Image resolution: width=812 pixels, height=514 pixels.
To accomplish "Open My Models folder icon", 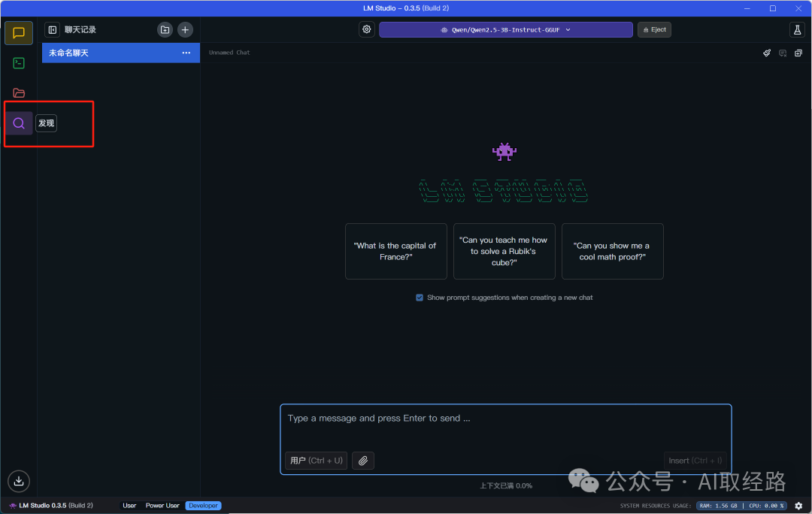I will [x=19, y=93].
